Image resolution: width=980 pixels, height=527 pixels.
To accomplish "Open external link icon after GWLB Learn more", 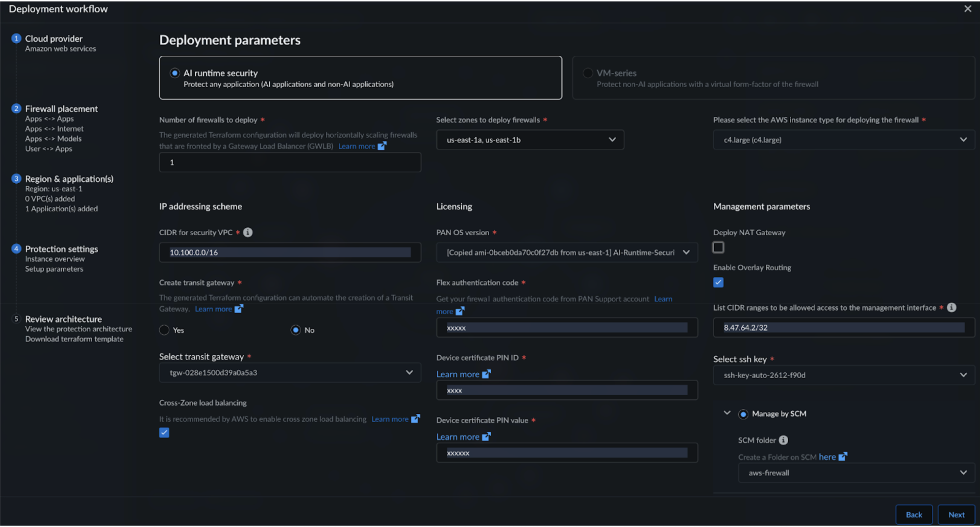I will pyautogui.click(x=382, y=146).
